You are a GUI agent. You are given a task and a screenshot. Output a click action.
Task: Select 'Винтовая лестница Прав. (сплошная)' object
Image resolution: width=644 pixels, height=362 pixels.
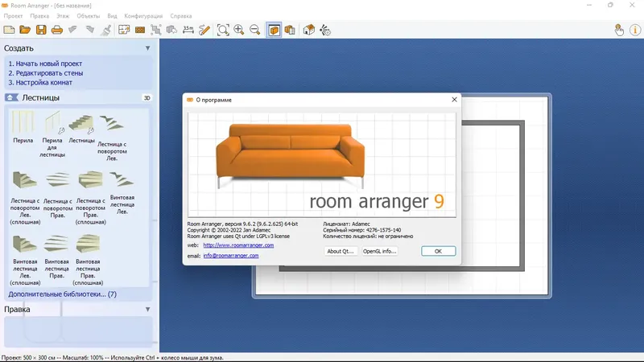(x=88, y=259)
